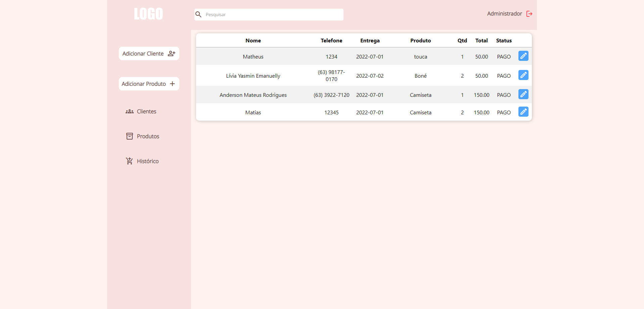This screenshot has height=309, width=644.
Task: Select the name Lívia Yasmin Emanuelly
Action: pyautogui.click(x=253, y=76)
